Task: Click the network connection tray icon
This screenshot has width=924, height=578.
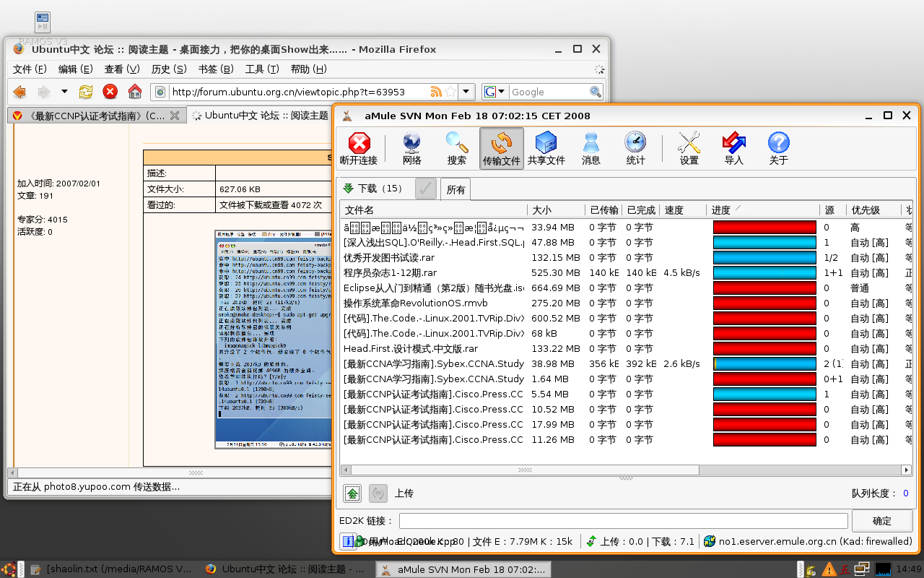Action: pyautogui.click(x=862, y=569)
